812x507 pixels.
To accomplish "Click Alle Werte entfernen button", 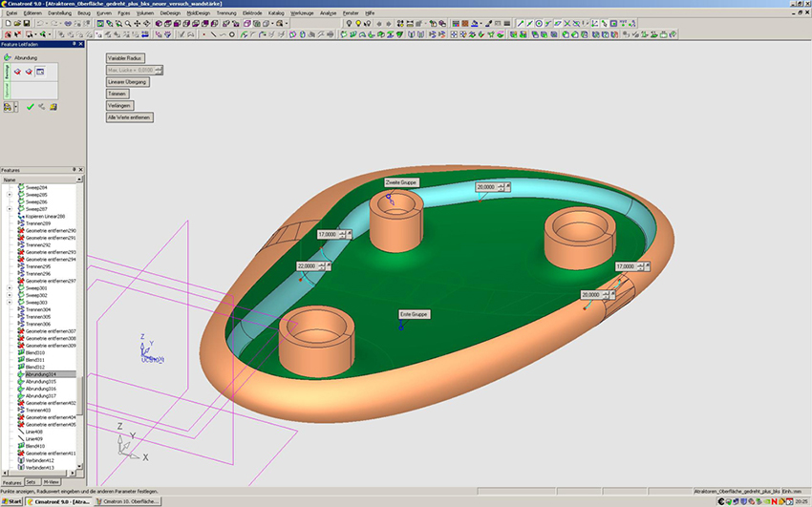I will (x=129, y=116).
